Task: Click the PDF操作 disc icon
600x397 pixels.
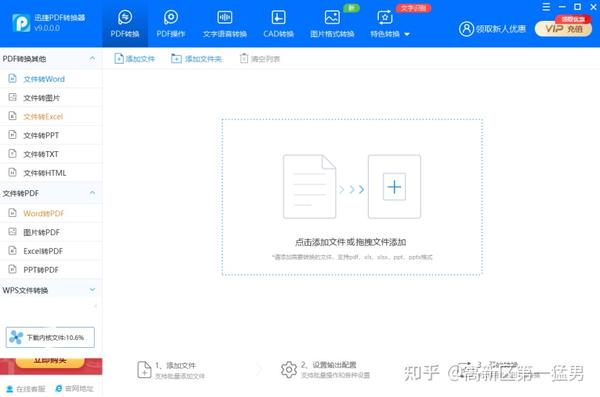Action: 171,17
